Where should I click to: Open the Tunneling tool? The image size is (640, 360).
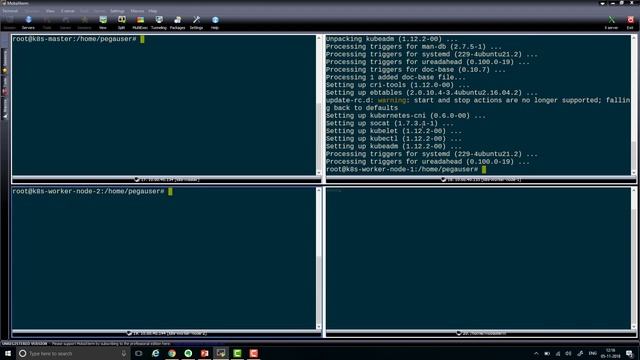pyautogui.click(x=159, y=23)
